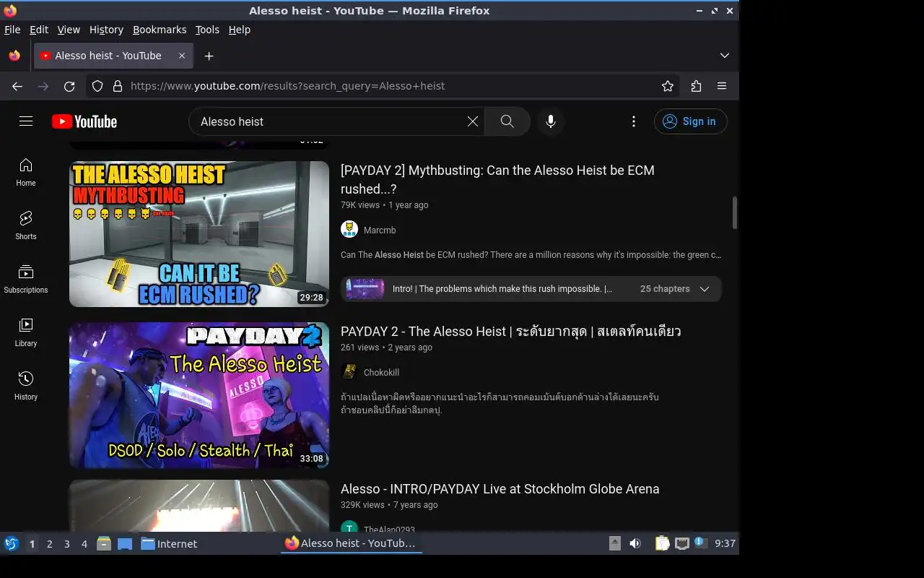View site security padlock info
The height and width of the screenshot is (578, 924).
click(118, 86)
